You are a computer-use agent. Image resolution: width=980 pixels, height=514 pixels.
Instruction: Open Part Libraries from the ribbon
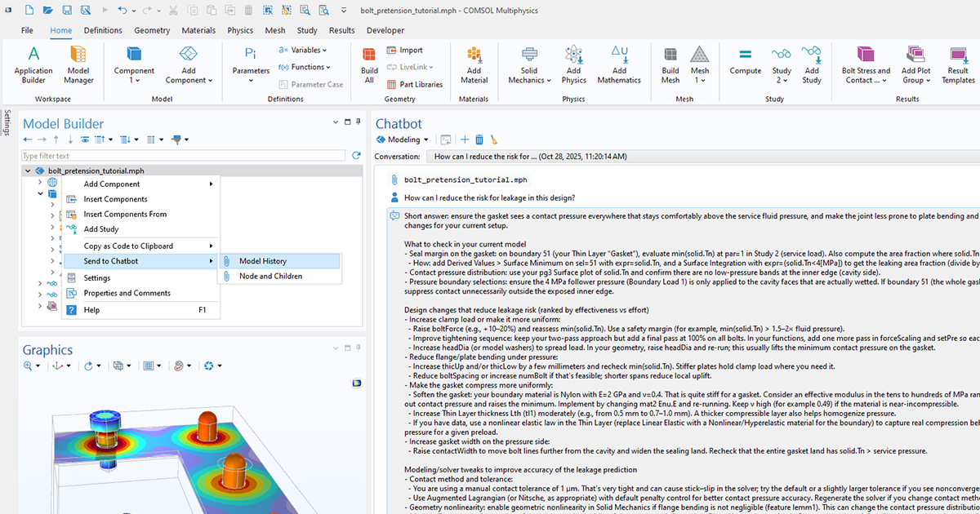pos(415,84)
